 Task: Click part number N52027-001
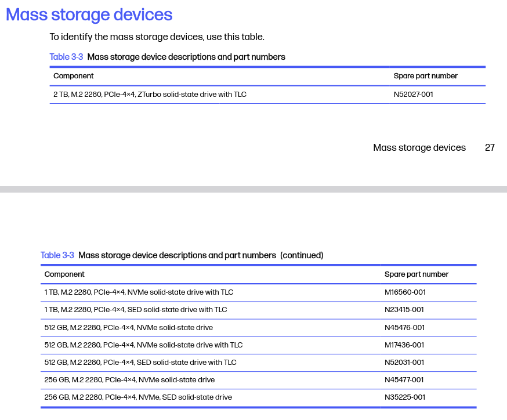[x=413, y=94]
